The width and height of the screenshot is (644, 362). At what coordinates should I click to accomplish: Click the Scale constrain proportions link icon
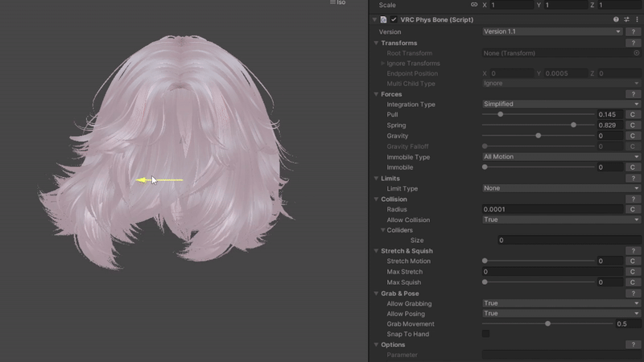click(474, 5)
